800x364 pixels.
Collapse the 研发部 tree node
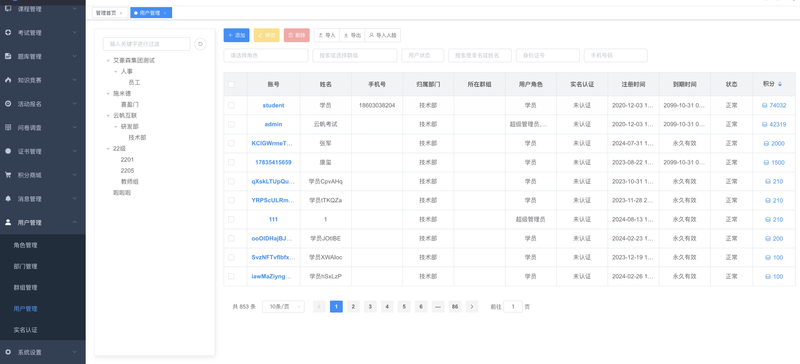pyautogui.click(x=116, y=126)
